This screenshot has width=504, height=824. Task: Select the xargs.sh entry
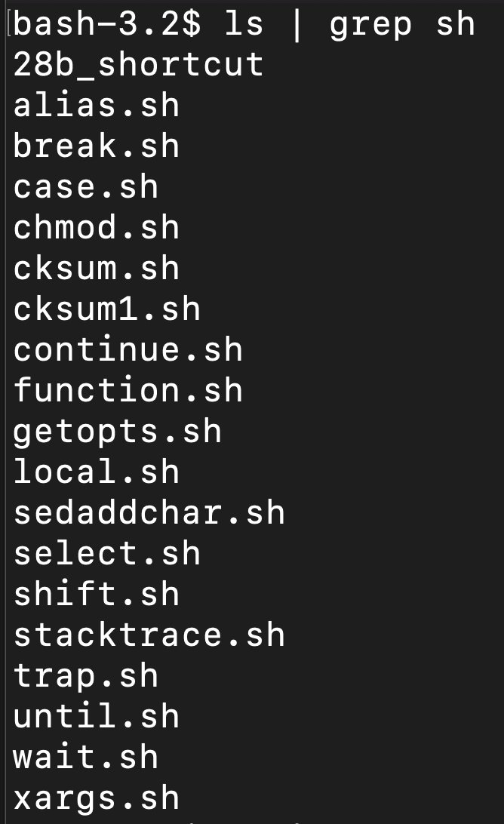click(96, 799)
